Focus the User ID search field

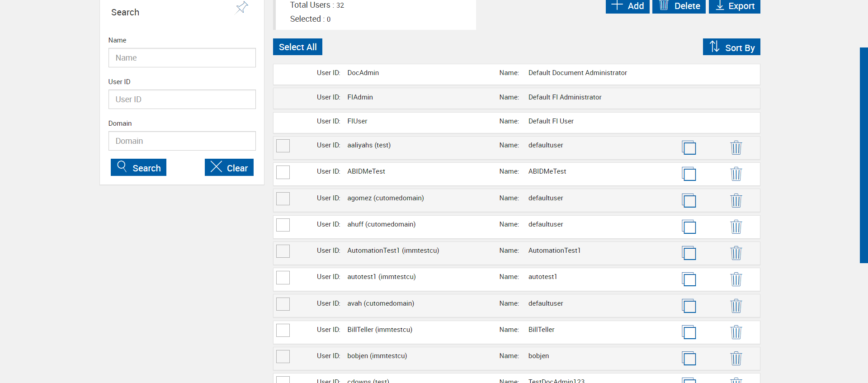(182, 99)
